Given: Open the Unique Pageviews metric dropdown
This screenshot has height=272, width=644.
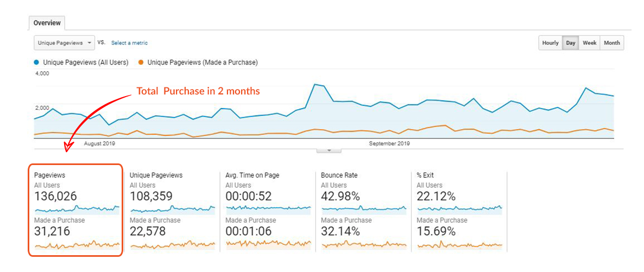Looking at the screenshot, I should (64, 43).
